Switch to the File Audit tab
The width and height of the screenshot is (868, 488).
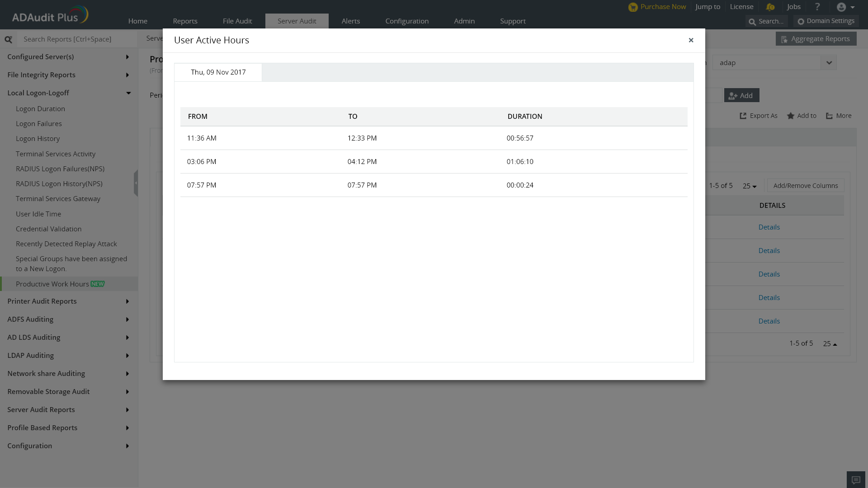coord(237,21)
